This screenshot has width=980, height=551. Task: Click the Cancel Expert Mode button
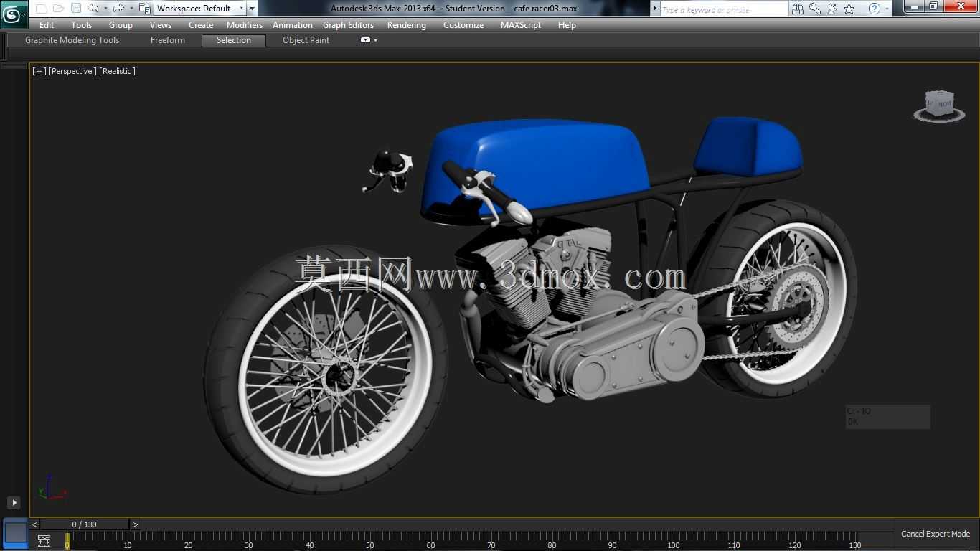tap(936, 534)
